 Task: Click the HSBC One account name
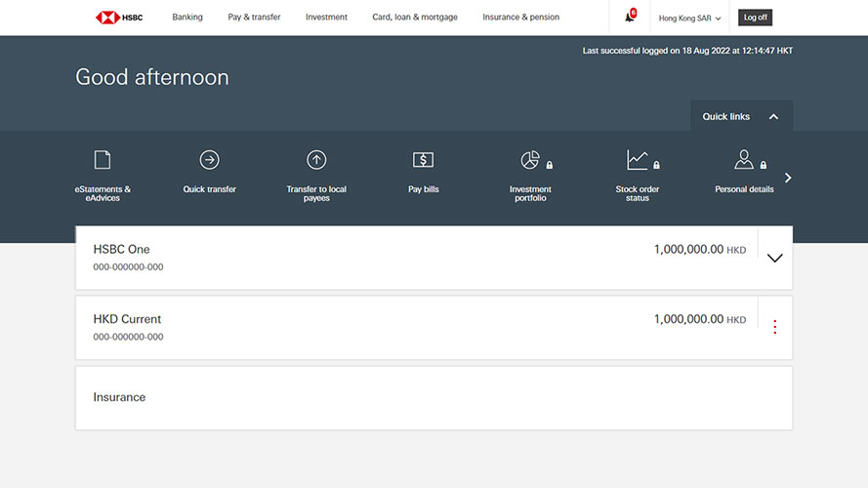click(121, 249)
